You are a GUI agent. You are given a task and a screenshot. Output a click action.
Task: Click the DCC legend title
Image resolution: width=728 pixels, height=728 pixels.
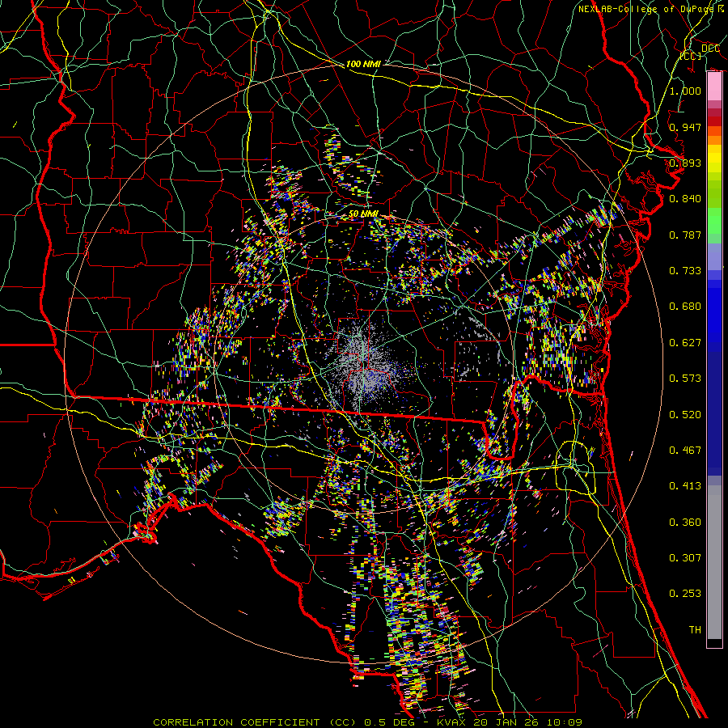pos(710,49)
